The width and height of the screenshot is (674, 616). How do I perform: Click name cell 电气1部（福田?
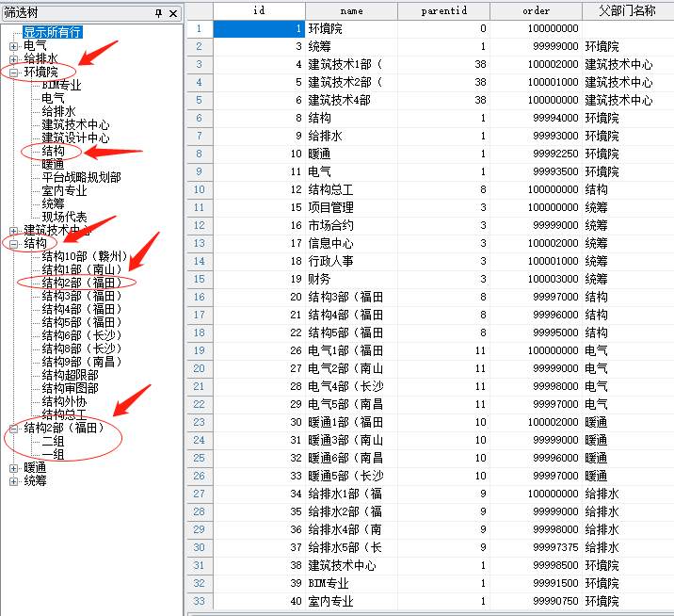point(352,350)
